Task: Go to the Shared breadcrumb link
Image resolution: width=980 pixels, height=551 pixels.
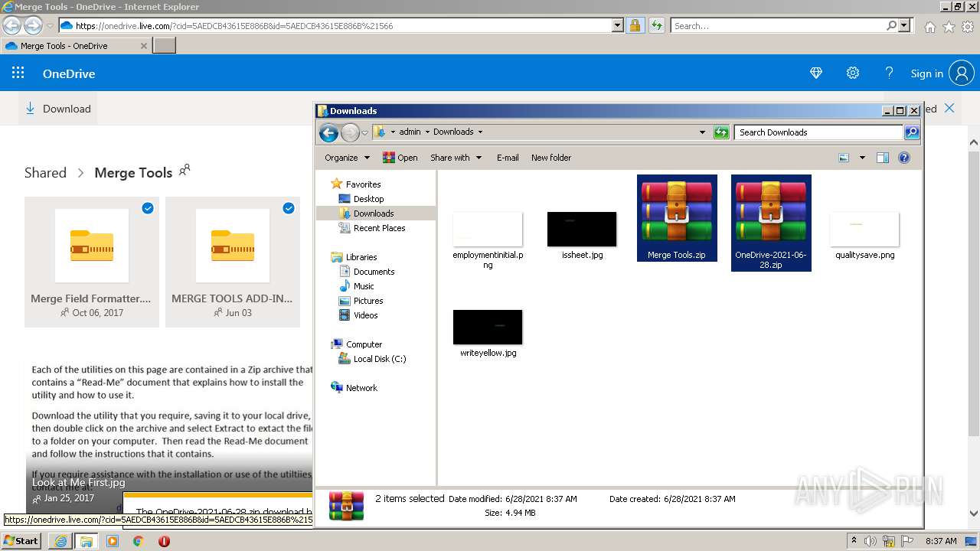Action: tap(45, 172)
